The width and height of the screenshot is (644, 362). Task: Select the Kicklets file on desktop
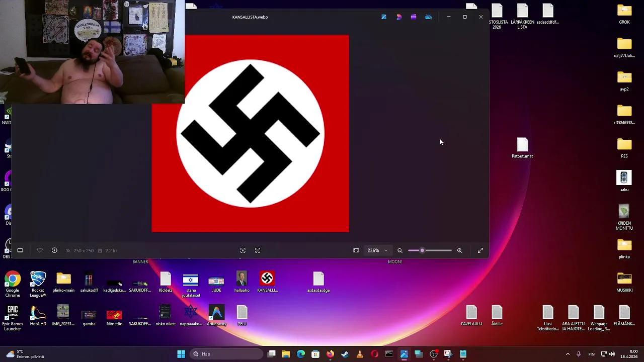(166, 282)
